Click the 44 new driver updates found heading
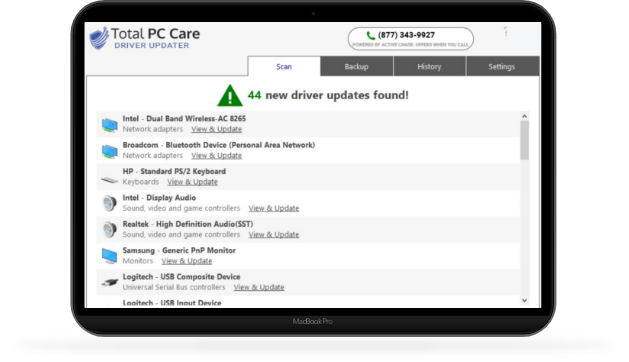 (328, 96)
